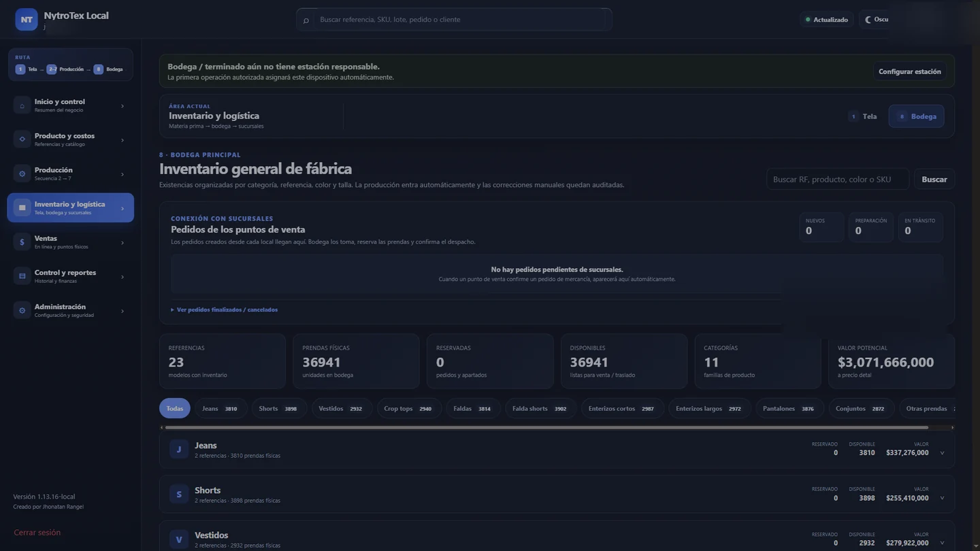This screenshot has width=980, height=551.
Task: Focus the global search field
Action: click(454, 20)
